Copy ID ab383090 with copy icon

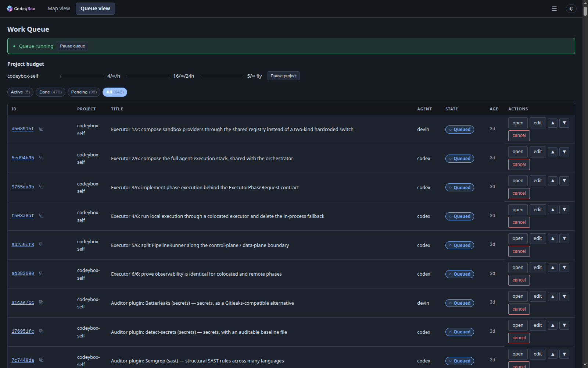click(41, 273)
